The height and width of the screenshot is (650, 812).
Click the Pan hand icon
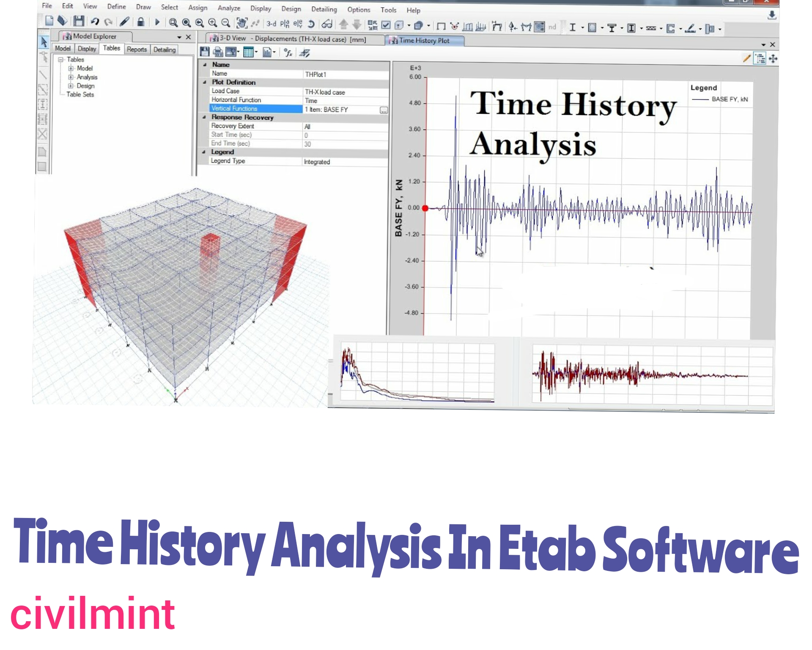pyautogui.click(x=242, y=23)
